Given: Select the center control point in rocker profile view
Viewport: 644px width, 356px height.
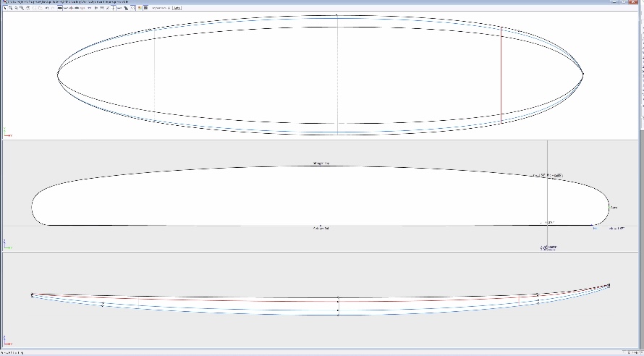Looking at the screenshot, I should click(x=338, y=305).
